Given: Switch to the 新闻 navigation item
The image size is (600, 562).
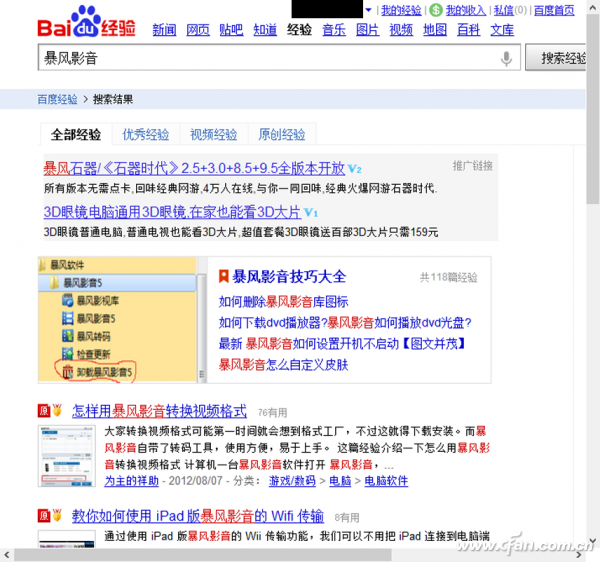Looking at the screenshot, I should point(164,30).
